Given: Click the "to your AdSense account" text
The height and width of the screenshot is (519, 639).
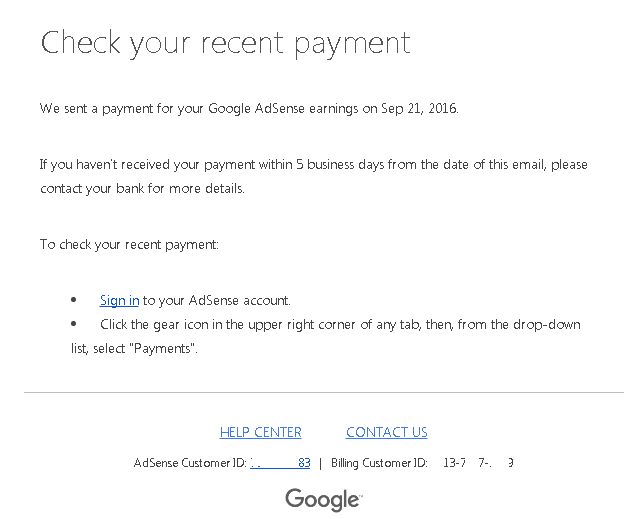Looking at the screenshot, I should tap(216, 300).
